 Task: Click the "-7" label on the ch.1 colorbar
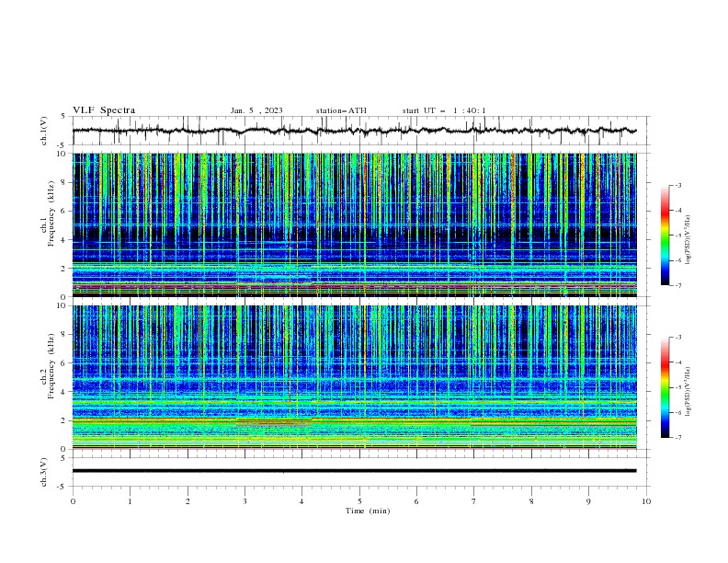[677, 285]
